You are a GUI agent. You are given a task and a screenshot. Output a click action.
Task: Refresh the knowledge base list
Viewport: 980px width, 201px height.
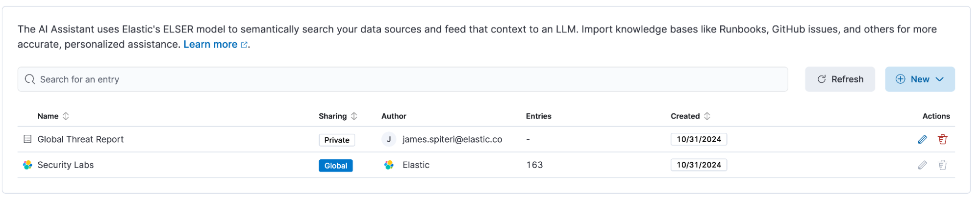(840, 79)
